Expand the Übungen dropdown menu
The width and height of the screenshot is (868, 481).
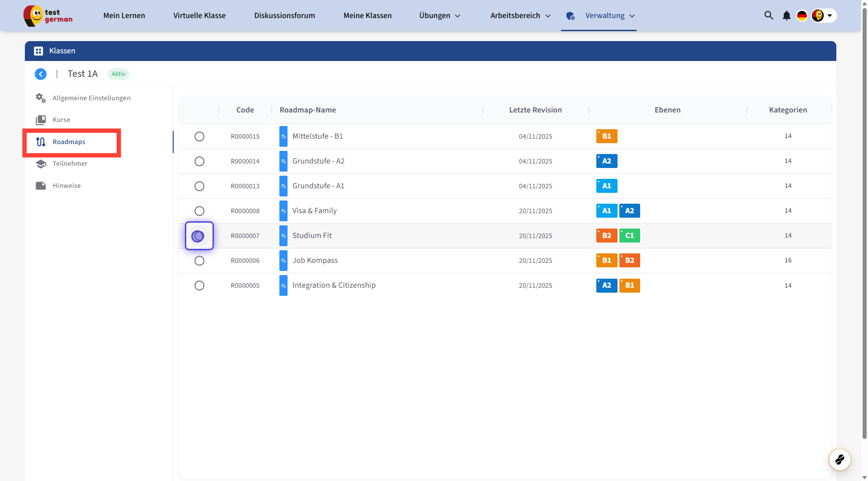coord(439,16)
